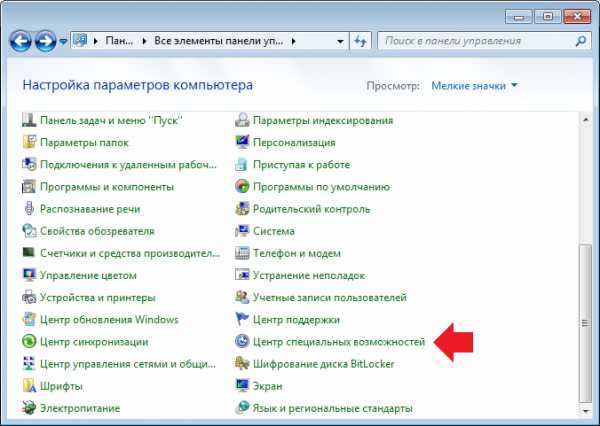Maximize the control panel window
This screenshot has width=600, height=426.
click(548, 17)
